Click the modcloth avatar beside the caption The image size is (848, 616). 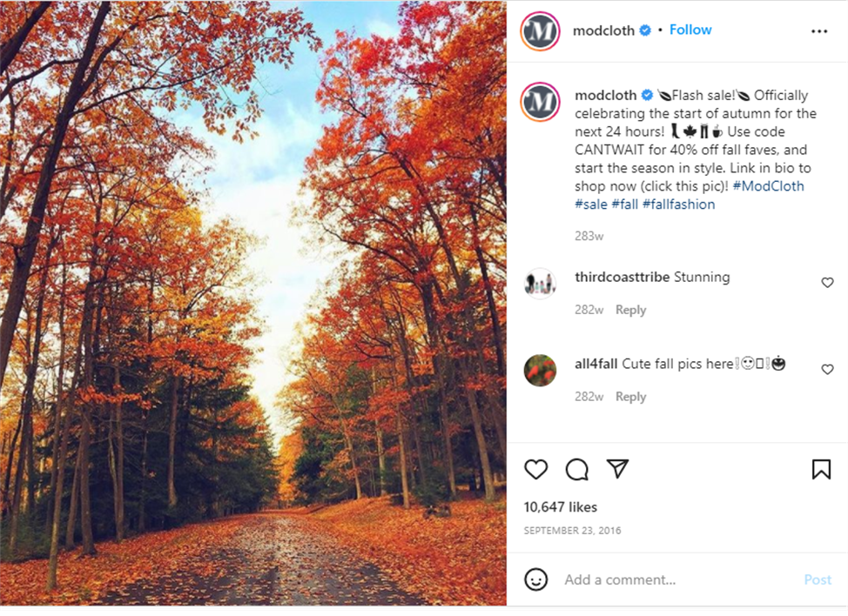[540, 103]
